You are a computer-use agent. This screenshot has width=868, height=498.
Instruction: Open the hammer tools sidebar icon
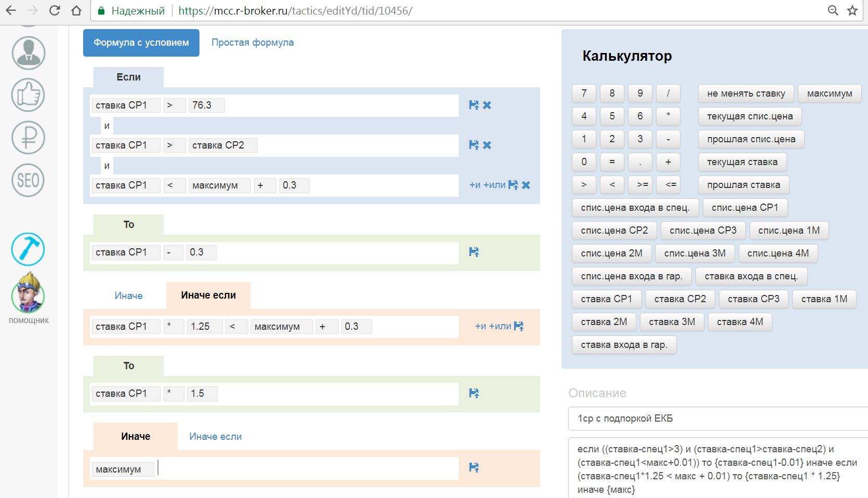click(x=28, y=249)
